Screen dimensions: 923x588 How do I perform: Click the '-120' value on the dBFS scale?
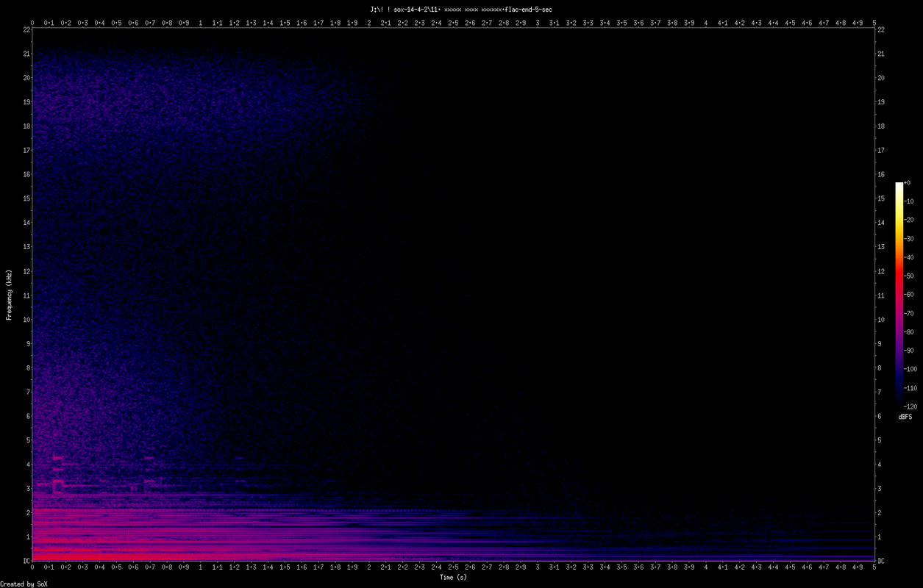click(x=910, y=406)
